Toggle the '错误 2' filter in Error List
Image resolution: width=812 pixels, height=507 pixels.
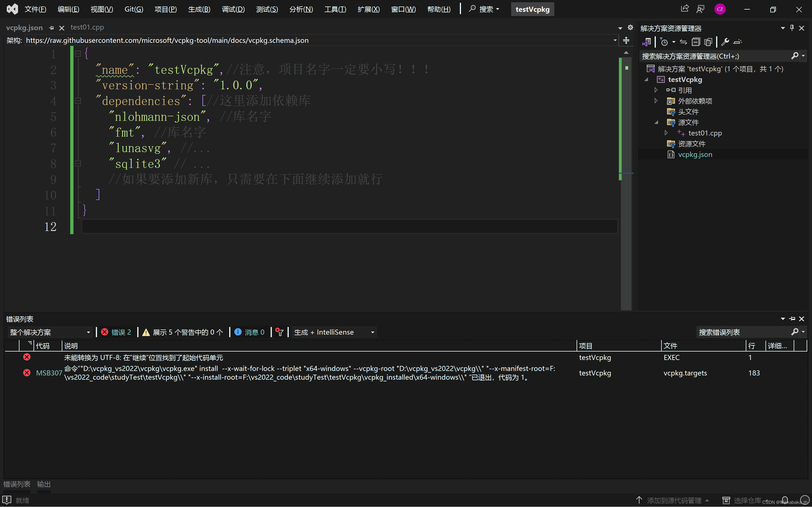tap(116, 332)
